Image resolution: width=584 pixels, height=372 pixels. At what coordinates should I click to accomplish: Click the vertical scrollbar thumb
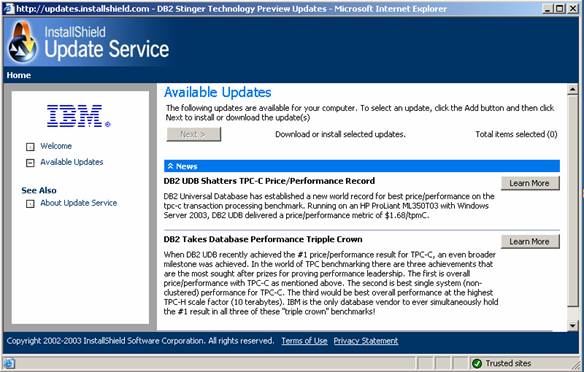(572, 201)
